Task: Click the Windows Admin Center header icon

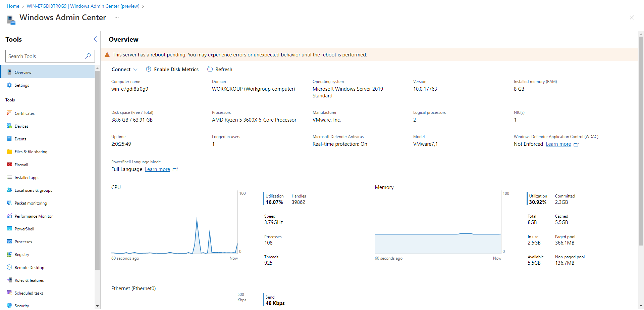Action: (x=11, y=20)
